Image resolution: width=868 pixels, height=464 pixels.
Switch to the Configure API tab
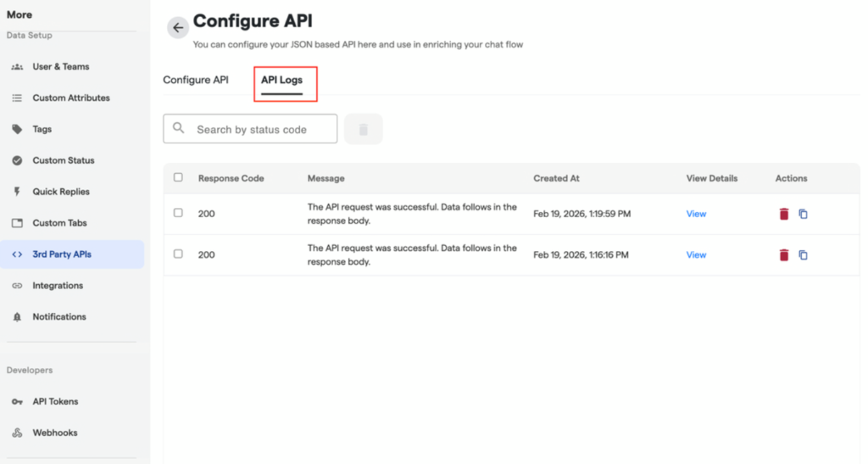tap(196, 80)
